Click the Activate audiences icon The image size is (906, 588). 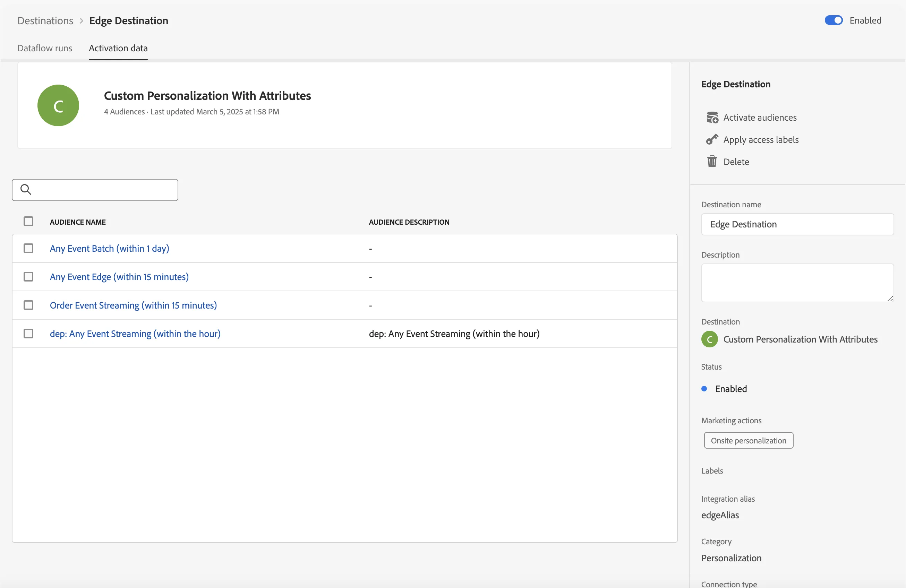click(x=712, y=118)
